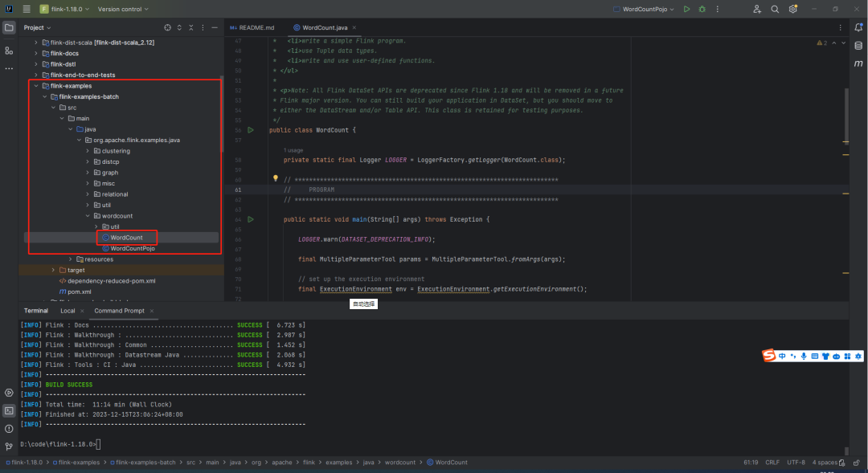Open Search Everywhere magnifier
Image resolution: width=868 pixels, height=473 pixels.
(775, 9)
